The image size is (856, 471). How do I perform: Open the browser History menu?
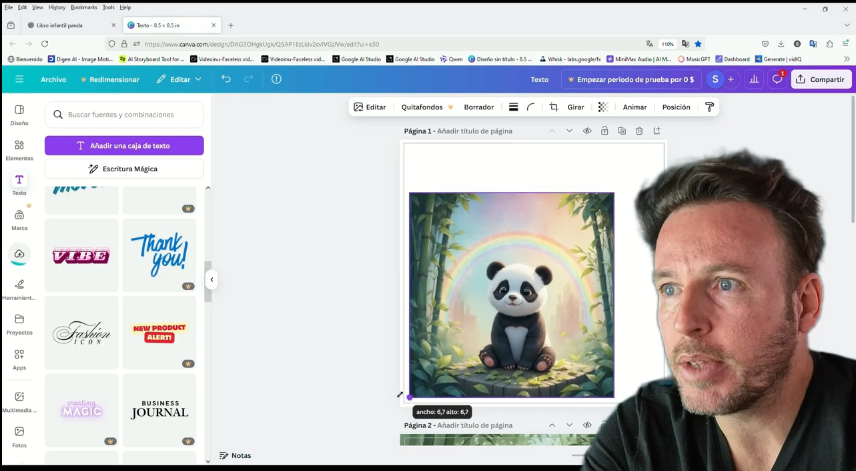[57, 7]
